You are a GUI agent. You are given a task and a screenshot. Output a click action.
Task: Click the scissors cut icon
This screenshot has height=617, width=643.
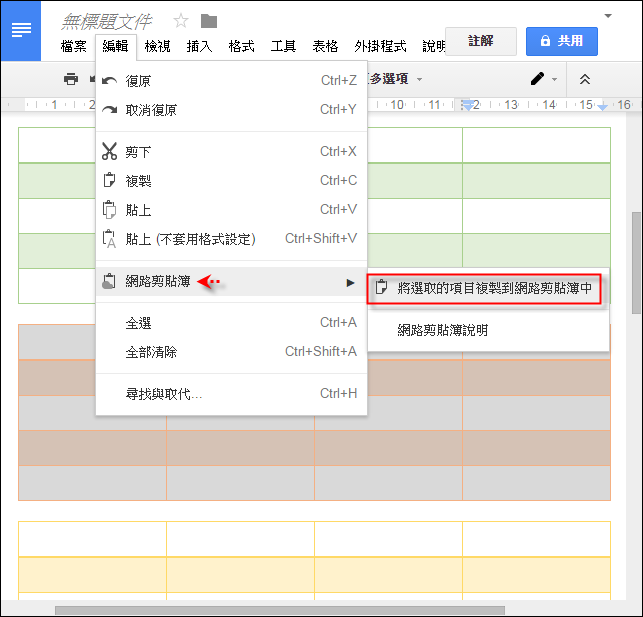[x=109, y=151]
